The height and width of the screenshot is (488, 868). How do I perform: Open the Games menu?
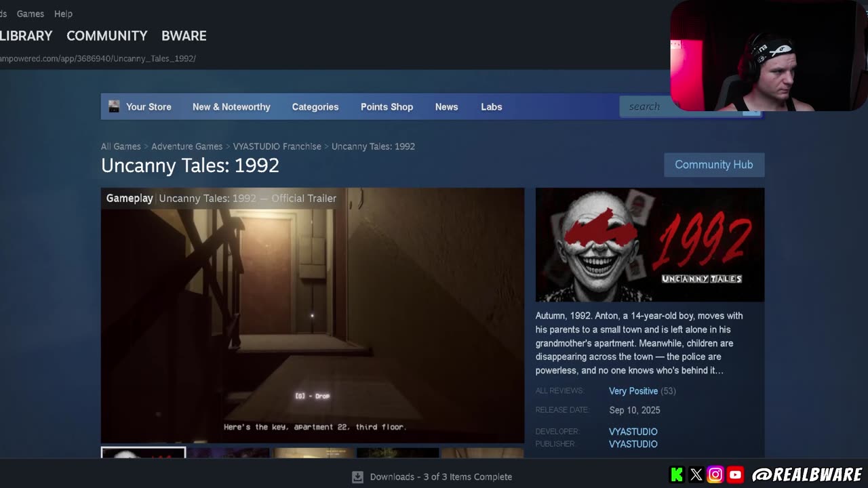[31, 14]
